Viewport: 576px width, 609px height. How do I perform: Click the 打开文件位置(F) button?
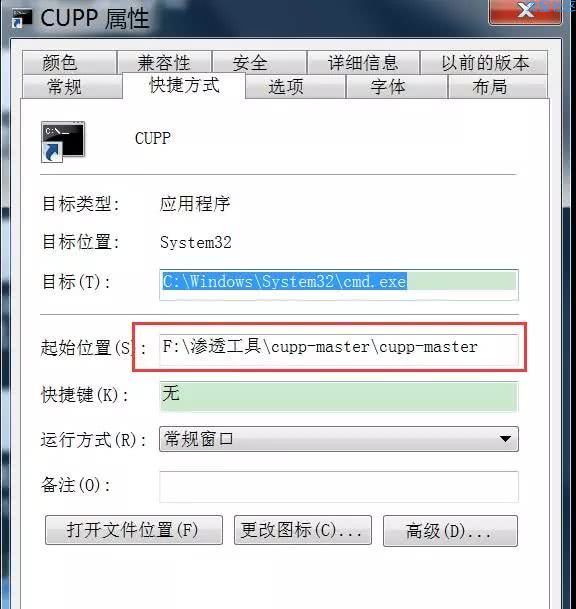tap(134, 530)
